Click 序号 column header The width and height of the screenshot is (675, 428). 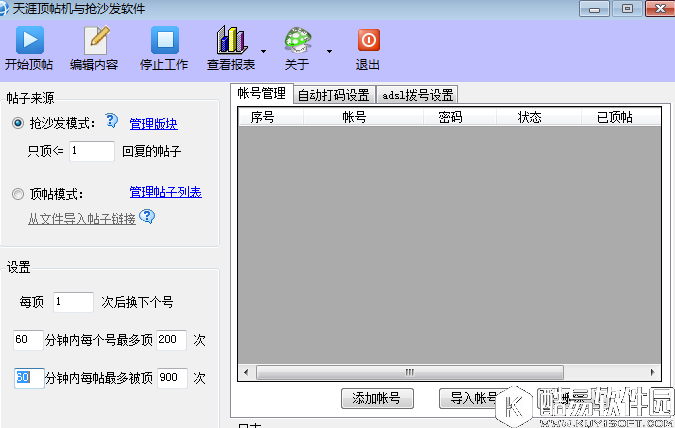[x=271, y=117]
